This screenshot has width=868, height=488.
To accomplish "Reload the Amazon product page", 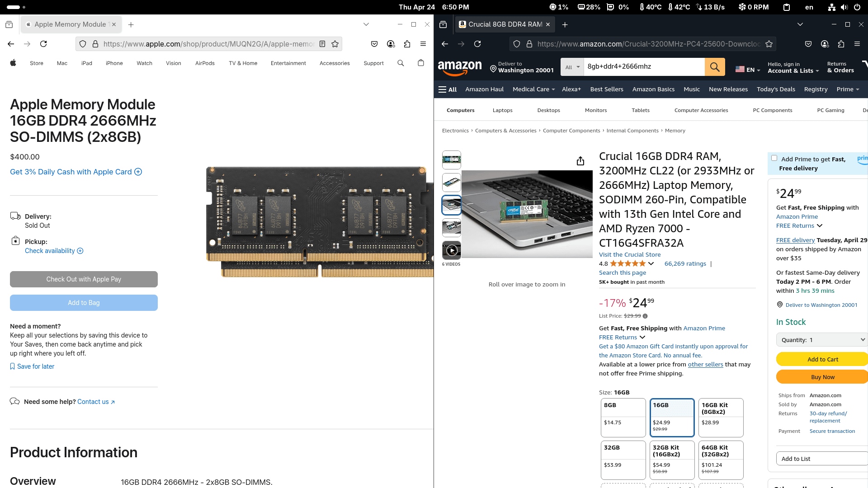I will (477, 44).
